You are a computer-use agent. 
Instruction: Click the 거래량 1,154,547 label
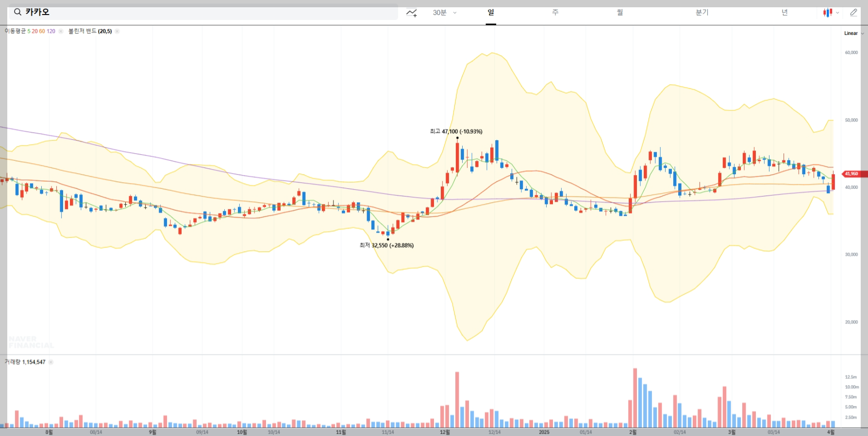25,362
